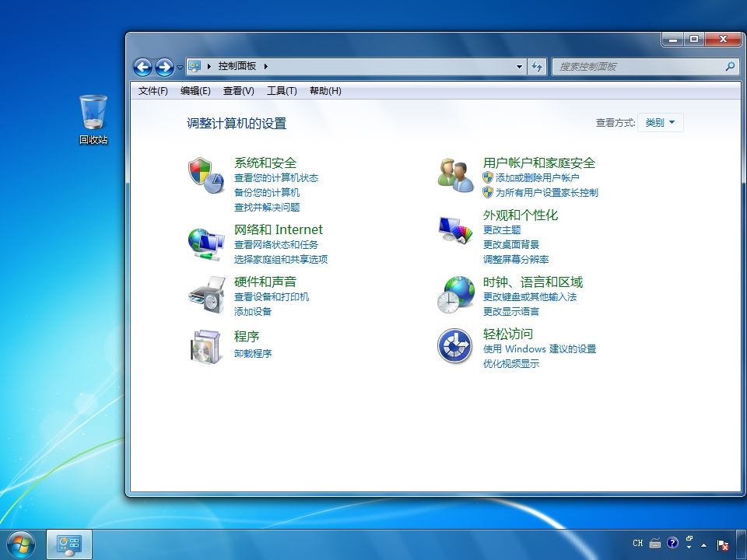747x560 pixels.
Task: Click 选择家庭组和共享选项 link
Action: pos(281,259)
